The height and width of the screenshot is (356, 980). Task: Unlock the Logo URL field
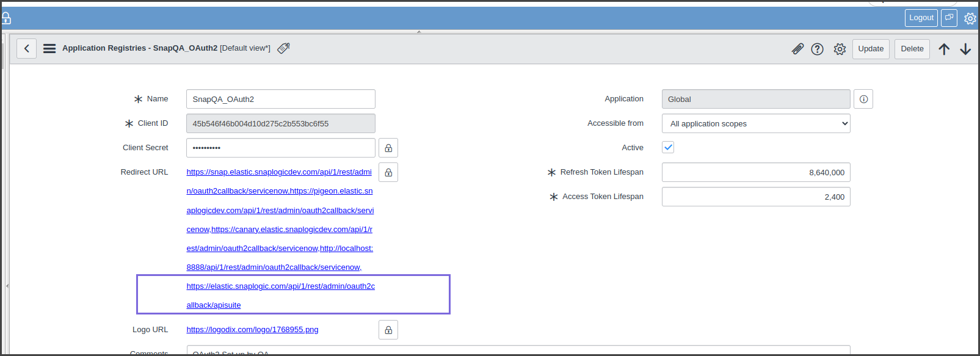click(388, 330)
